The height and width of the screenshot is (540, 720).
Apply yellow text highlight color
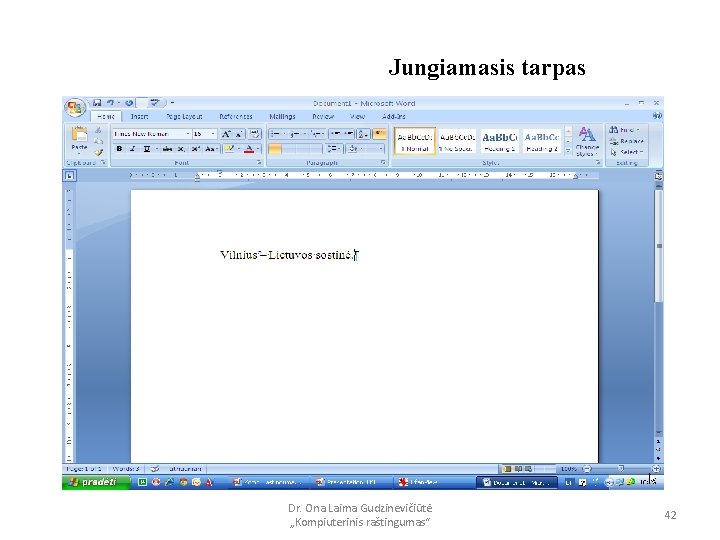pyautogui.click(x=230, y=149)
